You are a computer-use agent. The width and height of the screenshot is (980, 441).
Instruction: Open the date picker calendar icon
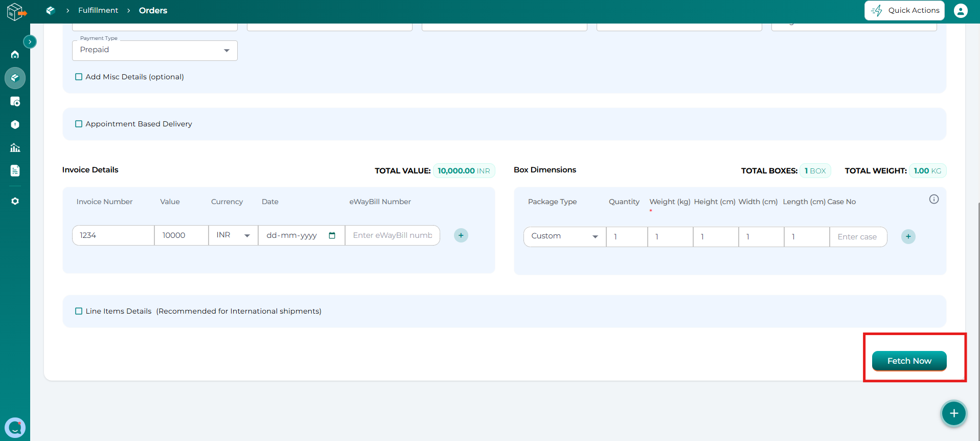[332, 235]
